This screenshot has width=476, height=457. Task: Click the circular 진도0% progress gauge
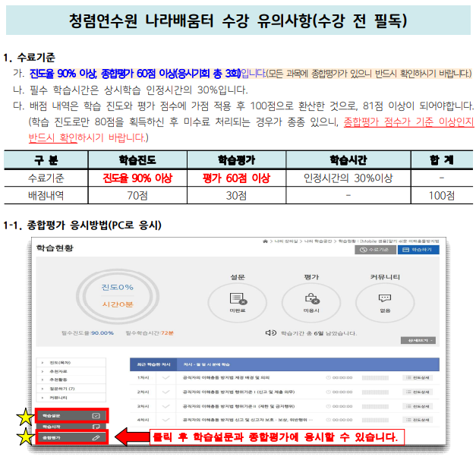click(118, 296)
